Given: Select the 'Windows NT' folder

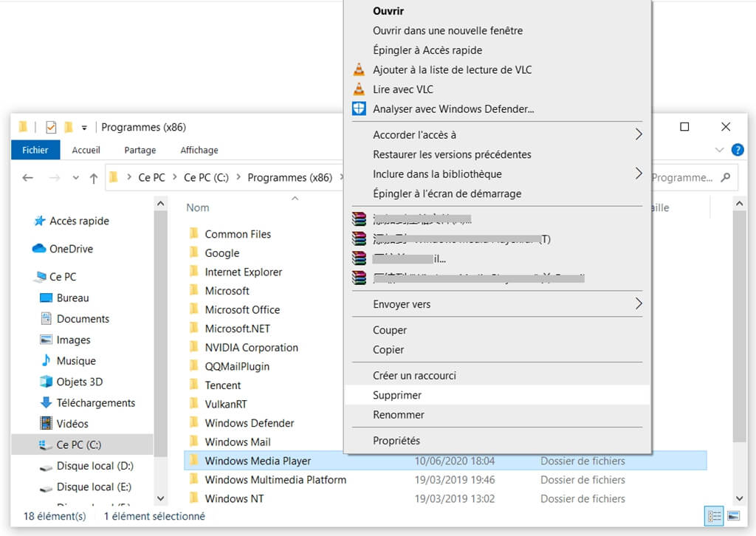Looking at the screenshot, I should point(234,498).
